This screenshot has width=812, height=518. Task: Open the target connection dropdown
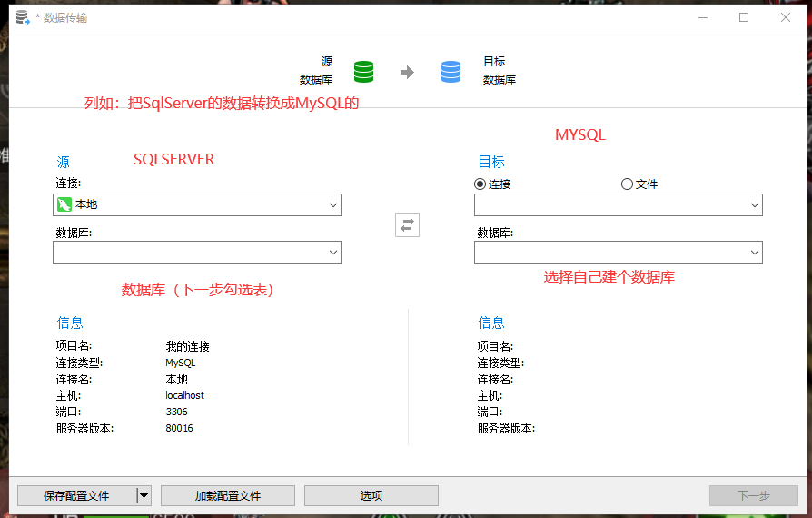pos(619,205)
